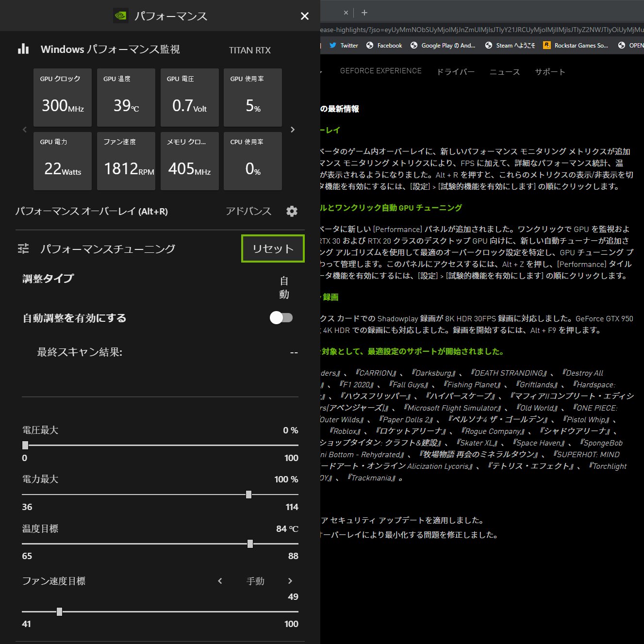Click the bar chart icon beside Windows パフォーマンス監視
The width and height of the screenshot is (644, 644).
(23, 49)
